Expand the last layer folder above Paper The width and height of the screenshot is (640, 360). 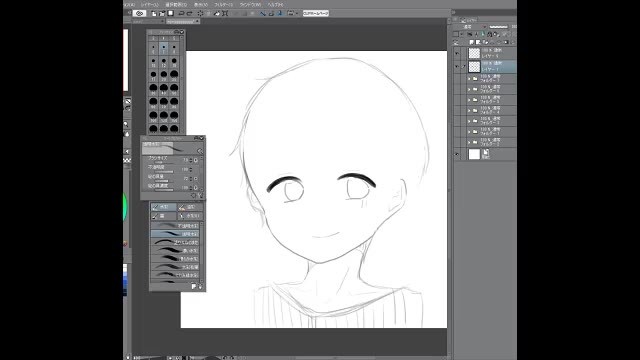(469, 142)
